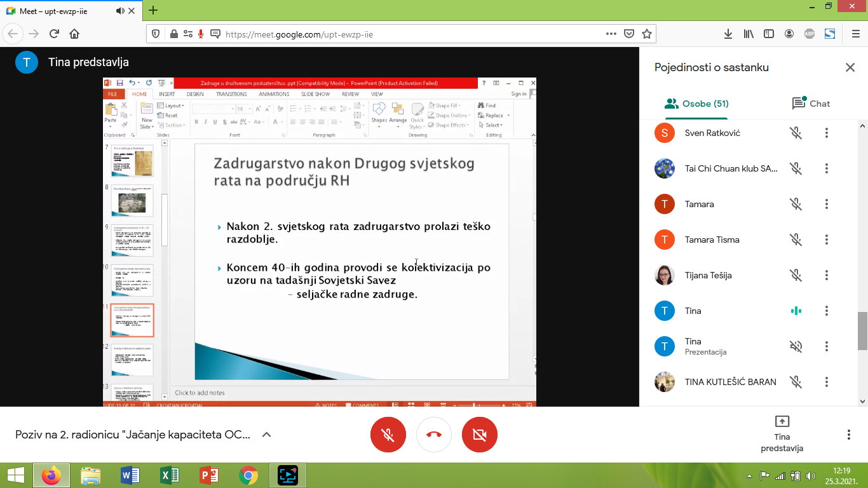Open a new browser tab
The height and width of the screenshot is (488, 868).
click(x=153, y=10)
